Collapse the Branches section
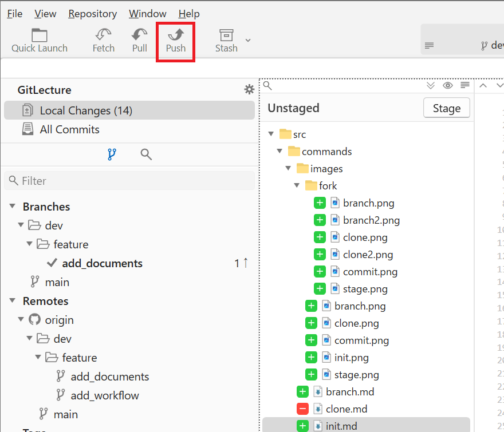Screen dimensions: 504x432 pyautogui.click(x=13, y=207)
